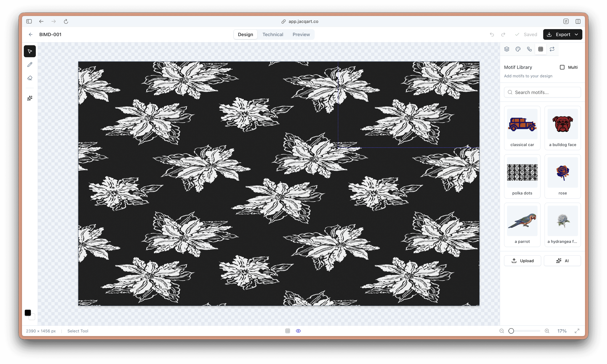Image resolution: width=607 pixels, height=364 pixels.
Task: Open the Repeat swap panel icon
Action: coord(552,49)
